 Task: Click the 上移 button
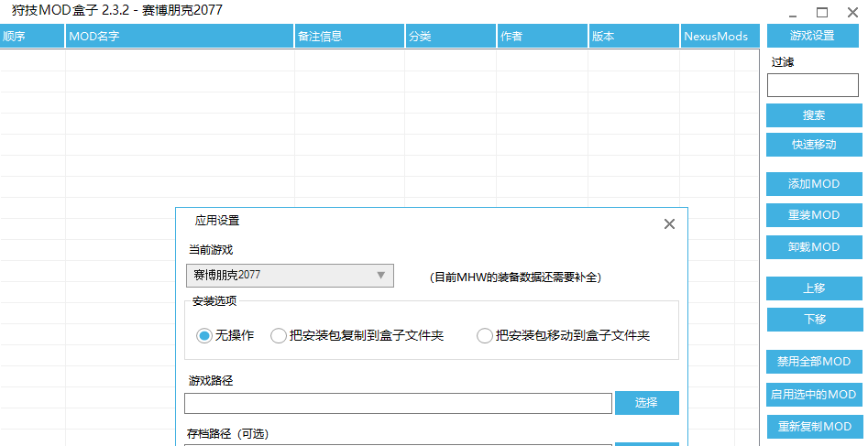point(814,288)
